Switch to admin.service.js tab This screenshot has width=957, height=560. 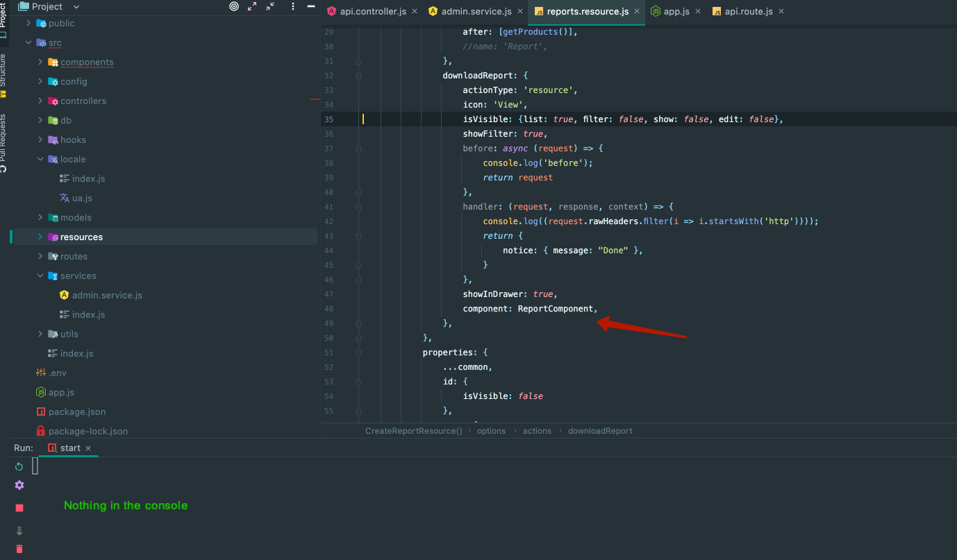[476, 11]
